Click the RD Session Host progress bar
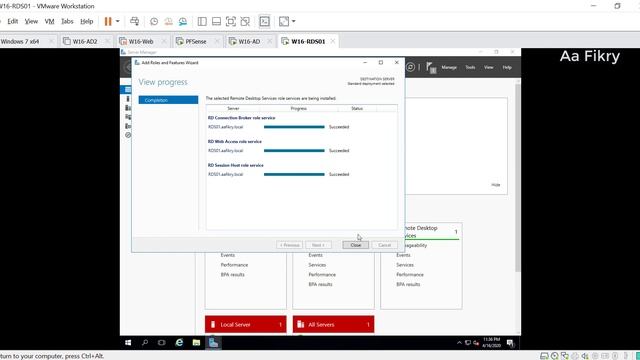 tap(294, 174)
